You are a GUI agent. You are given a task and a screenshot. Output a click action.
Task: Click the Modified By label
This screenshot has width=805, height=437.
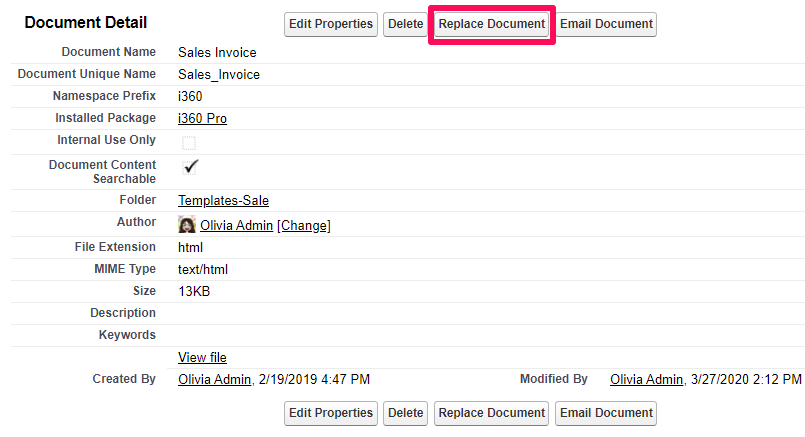(x=553, y=379)
